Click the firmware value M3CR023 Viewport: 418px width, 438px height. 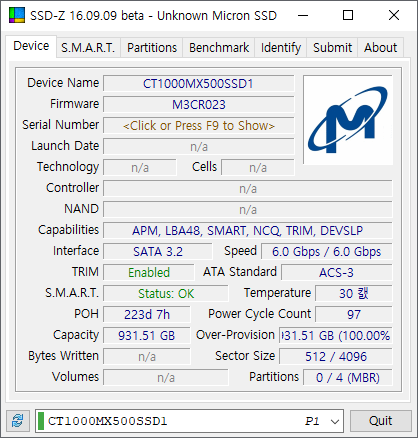pyautogui.click(x=199, y=105)
